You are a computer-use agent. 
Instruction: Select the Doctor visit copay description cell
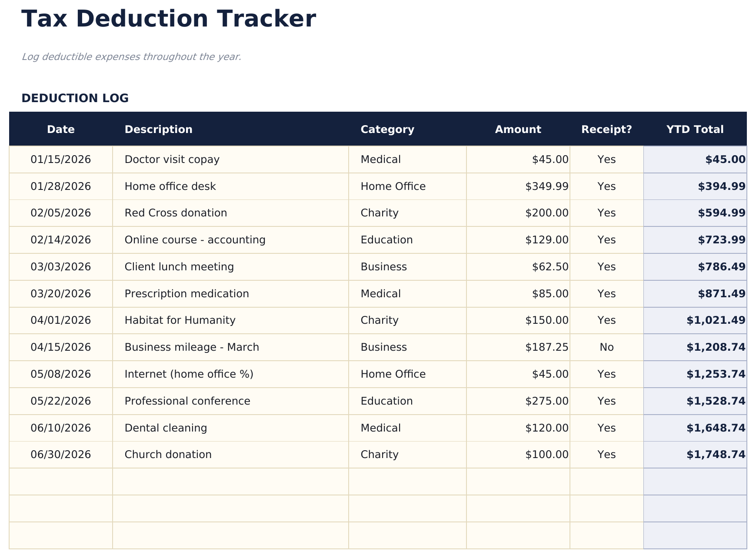click(171, 159)
